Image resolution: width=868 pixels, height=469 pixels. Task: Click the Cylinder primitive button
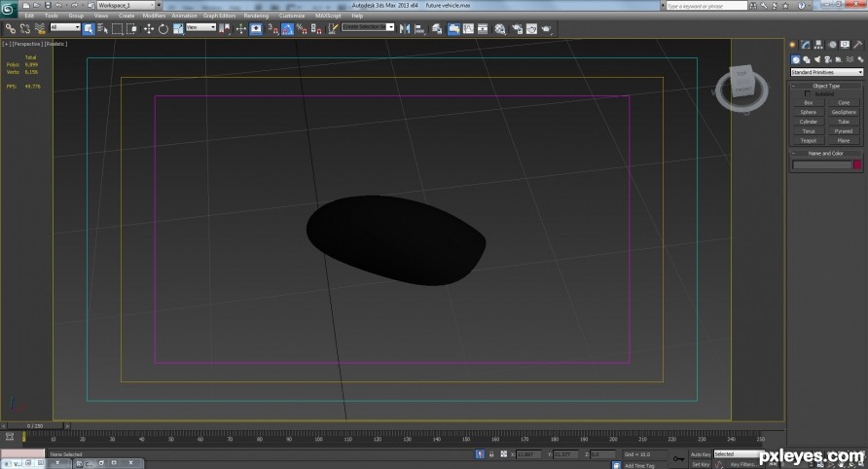809,122
